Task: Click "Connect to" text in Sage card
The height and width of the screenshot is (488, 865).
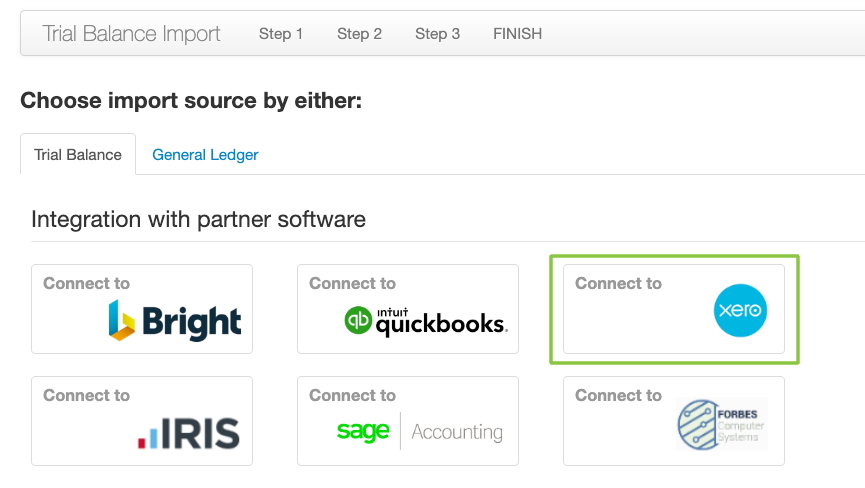Action: click(353, 395)
